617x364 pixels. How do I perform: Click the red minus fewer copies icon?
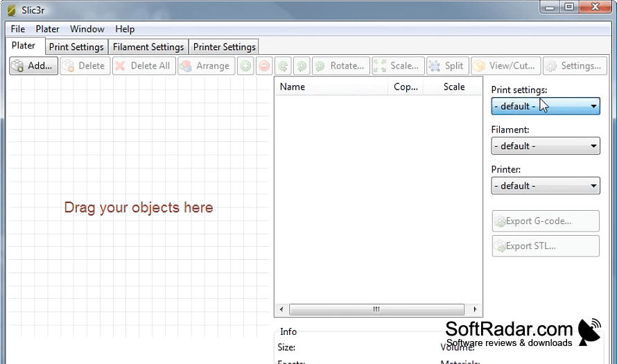pyautogui.click(x=264, y=66)
